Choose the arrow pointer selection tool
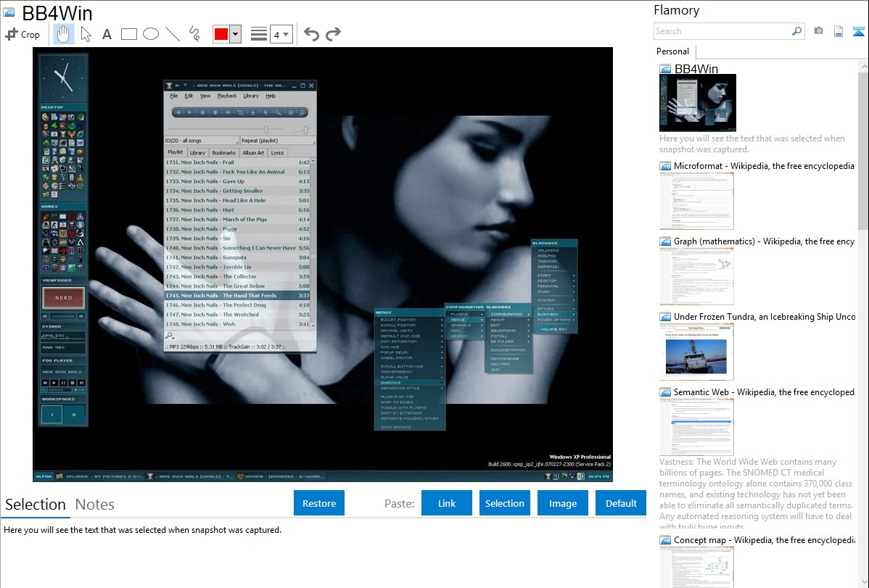The width and height of the screenshot is (869, 588). coord(86,34)
